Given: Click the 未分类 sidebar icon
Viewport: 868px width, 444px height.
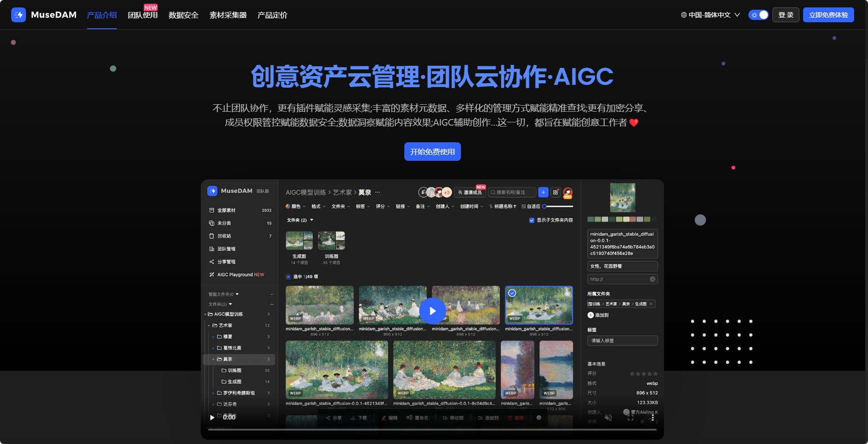Looking at the screenshot, I should (x=212, y=223).
